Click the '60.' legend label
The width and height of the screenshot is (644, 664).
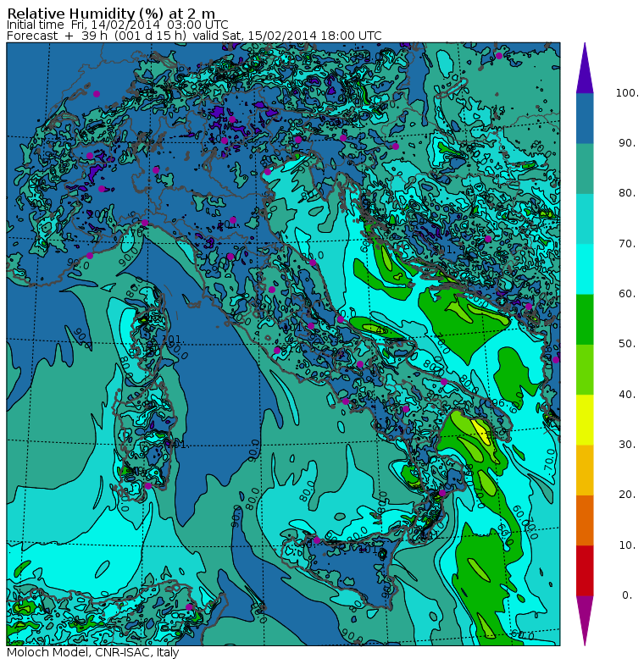(x=627, y=294)
